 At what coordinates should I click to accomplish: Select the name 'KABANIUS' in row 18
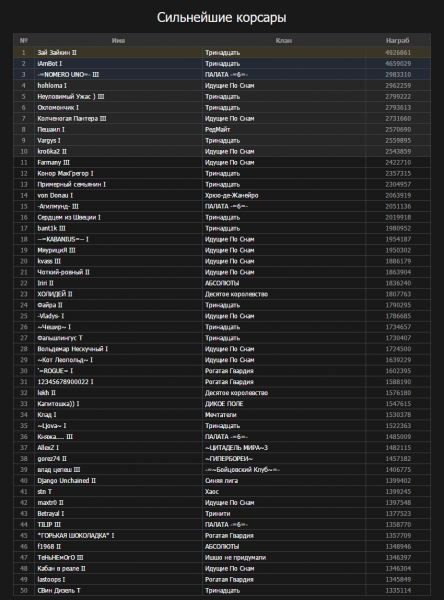click(x=60, y=239)
